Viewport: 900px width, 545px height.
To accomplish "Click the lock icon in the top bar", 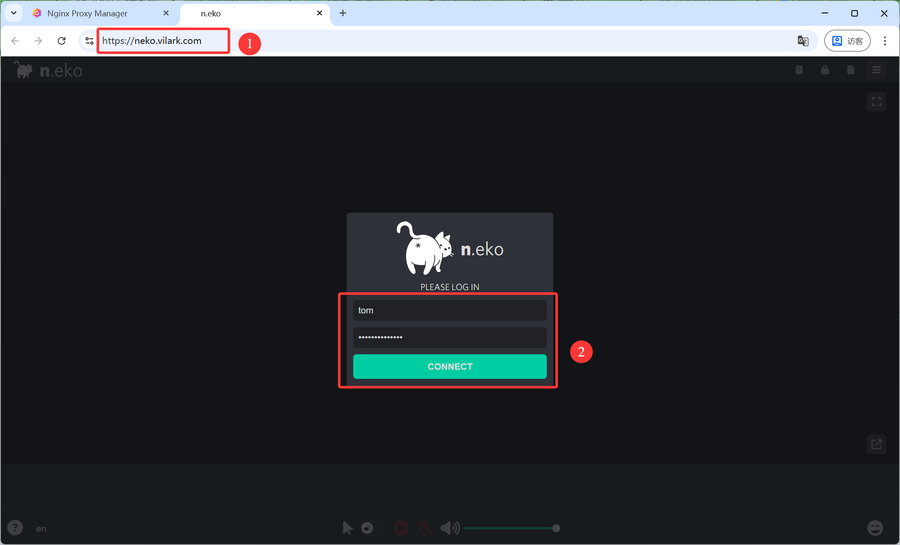I will coord(825,70).
